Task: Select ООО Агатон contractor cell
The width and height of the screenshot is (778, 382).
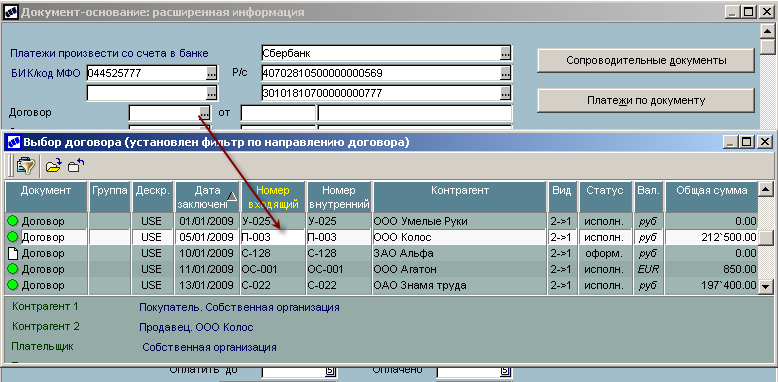Action: (460, 269)
